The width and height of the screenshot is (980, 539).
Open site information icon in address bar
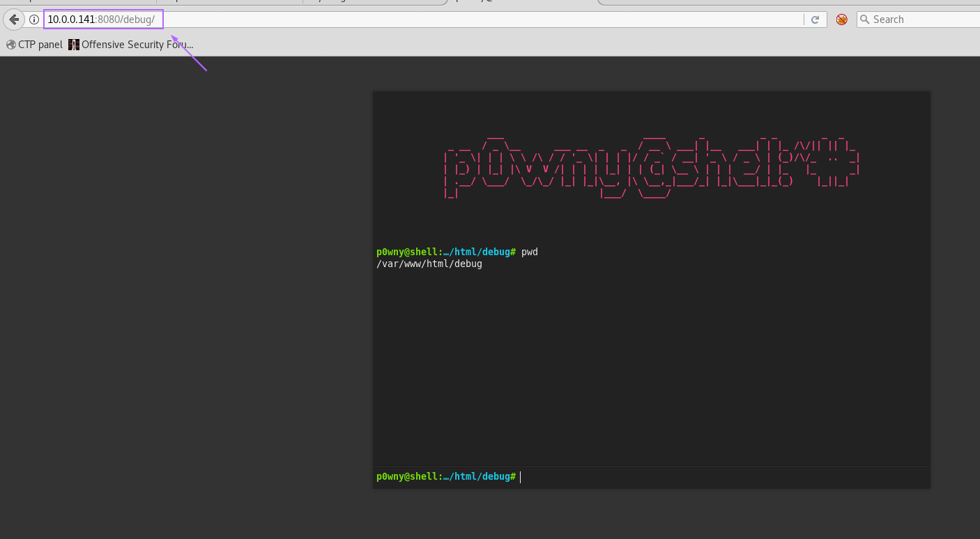coord(34,20)
